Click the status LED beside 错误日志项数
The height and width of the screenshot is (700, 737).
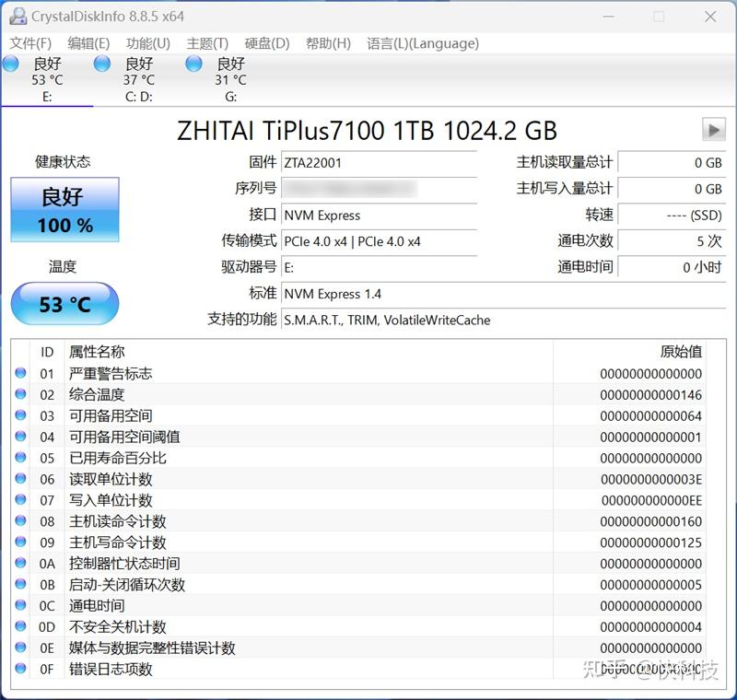coord(20,670)
